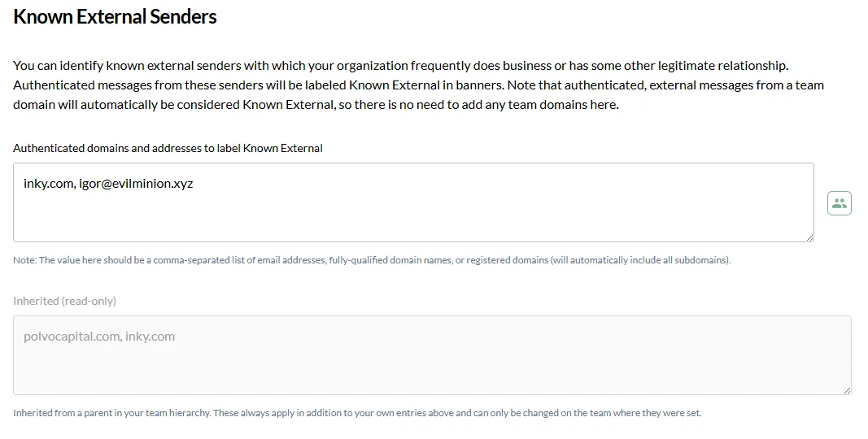Click the team members icon beside the textbox
This screenshot has height=439, width=868.
point(840,203)
